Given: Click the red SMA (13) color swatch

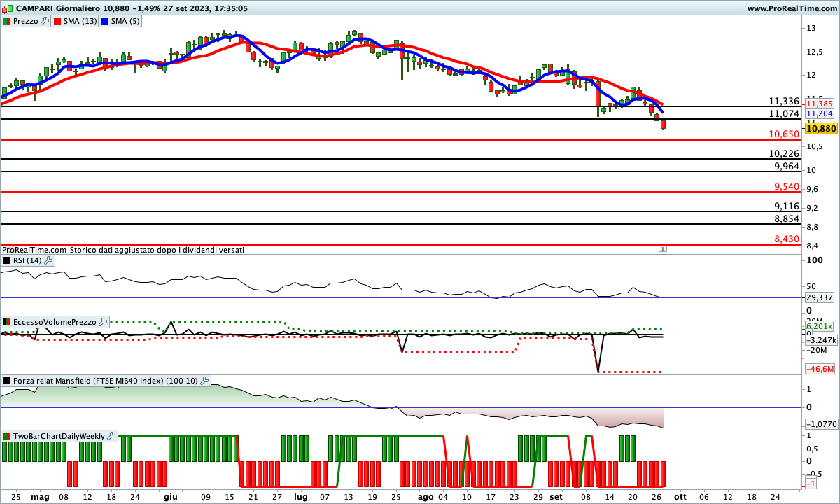Looking at the screenshot, I should coord(57,21).
